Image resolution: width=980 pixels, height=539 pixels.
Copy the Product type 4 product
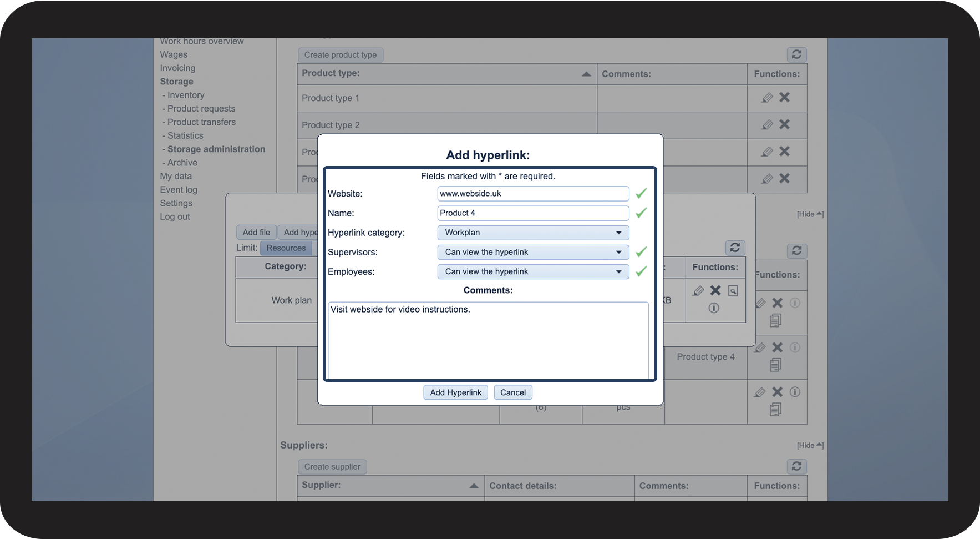click(x=775, y=365)
